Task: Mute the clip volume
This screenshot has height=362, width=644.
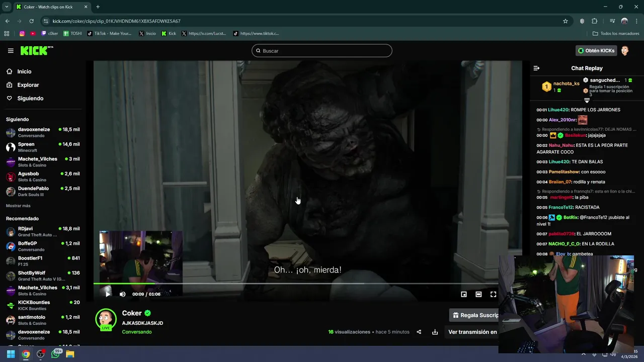Action: point(122,294)
